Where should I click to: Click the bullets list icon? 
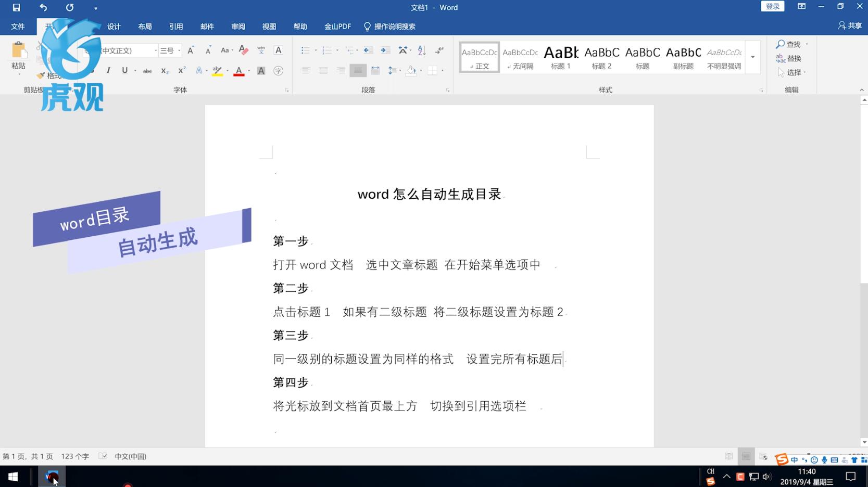[x=305, y=50]
